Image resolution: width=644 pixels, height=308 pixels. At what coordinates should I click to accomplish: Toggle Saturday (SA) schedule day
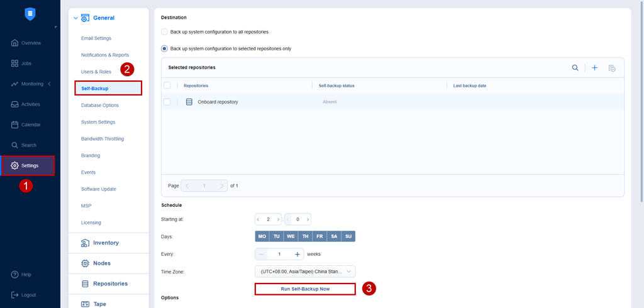334,236
